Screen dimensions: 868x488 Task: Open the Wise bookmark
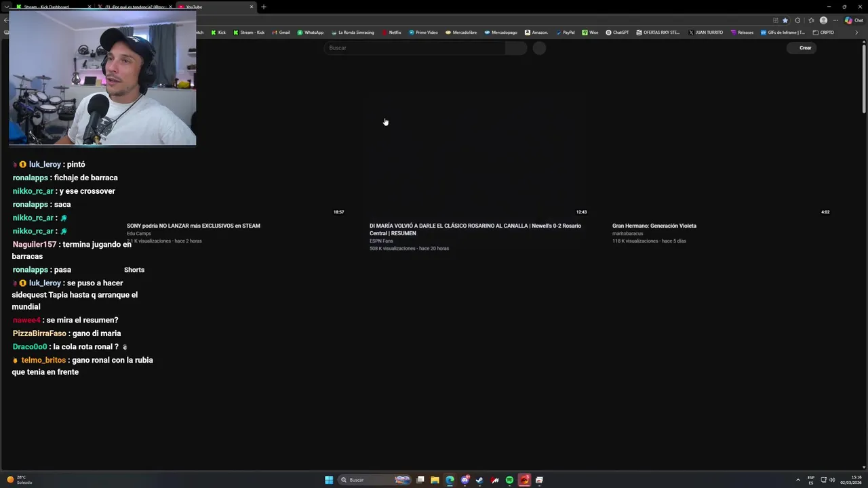pos(590,33)
